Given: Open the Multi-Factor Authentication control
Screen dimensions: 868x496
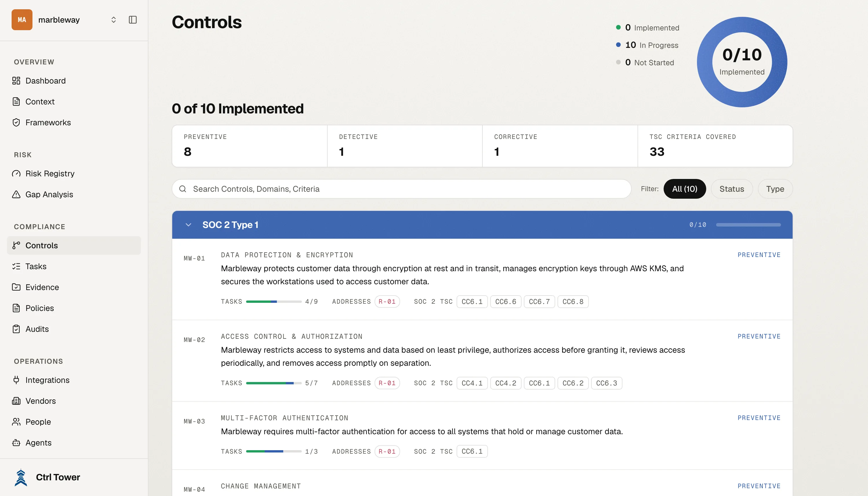Looking at the screenshot, I should point(482,435).
